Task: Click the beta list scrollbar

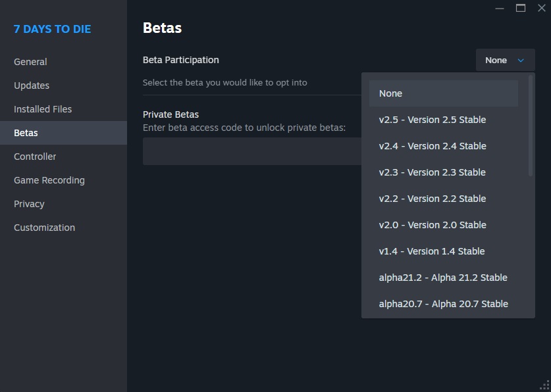Action: 531,125
